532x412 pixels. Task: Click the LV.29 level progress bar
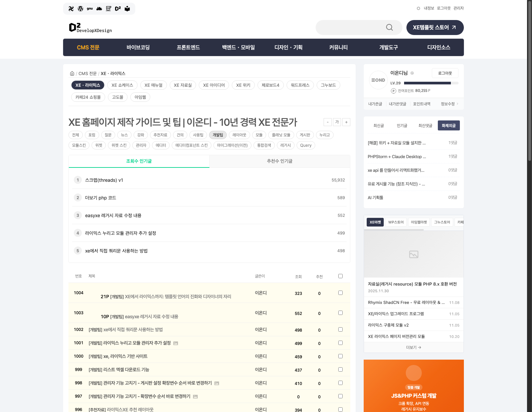pos(431,83)
